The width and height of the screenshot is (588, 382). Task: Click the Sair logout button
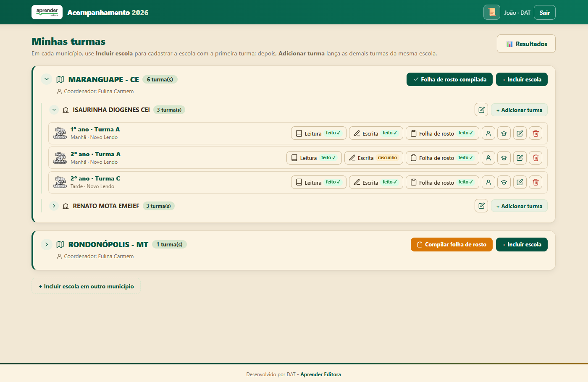pos(545,13)
